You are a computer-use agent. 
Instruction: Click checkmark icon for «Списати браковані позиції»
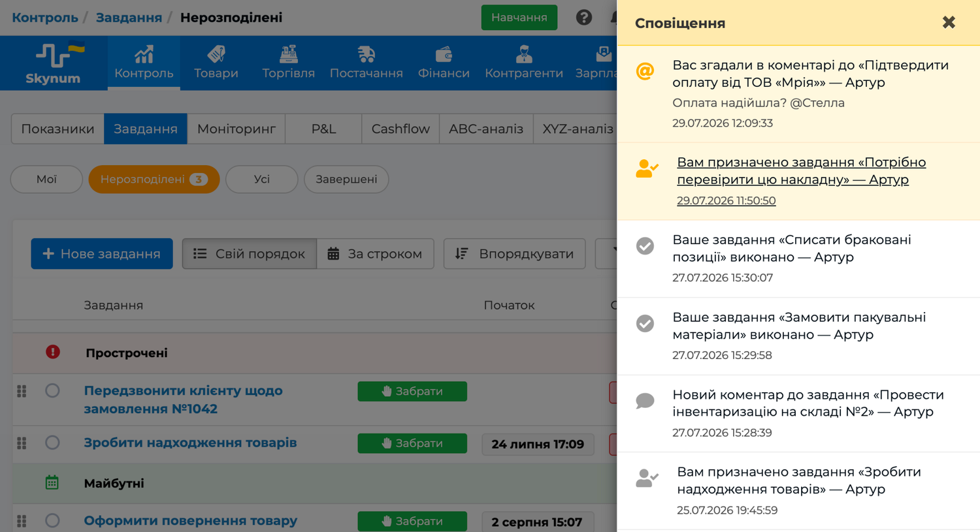pos(645,245)
